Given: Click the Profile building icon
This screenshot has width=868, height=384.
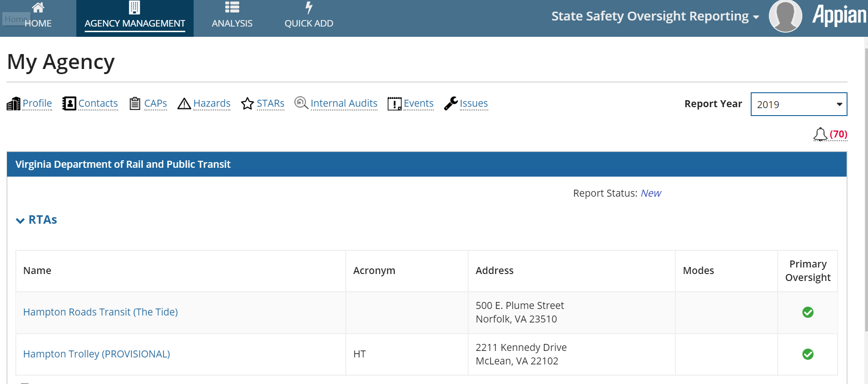Looking at the screenshot, I should point(13,103).
